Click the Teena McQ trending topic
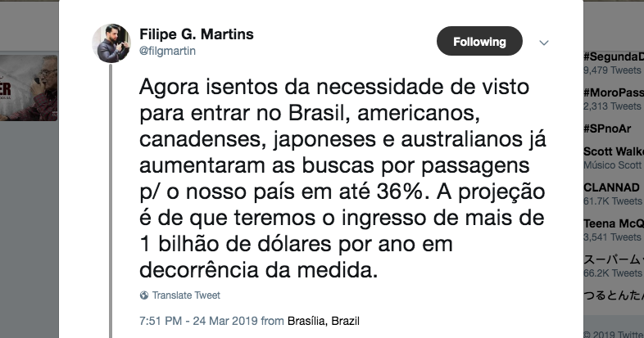This screenshot has height=338, width=644. point(613,223)
